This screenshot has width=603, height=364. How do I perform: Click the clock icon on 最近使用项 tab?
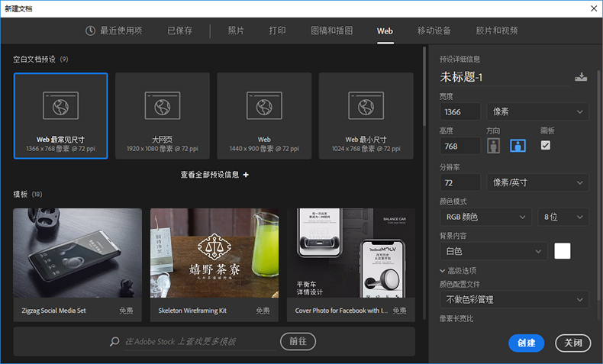click(90, 31)
